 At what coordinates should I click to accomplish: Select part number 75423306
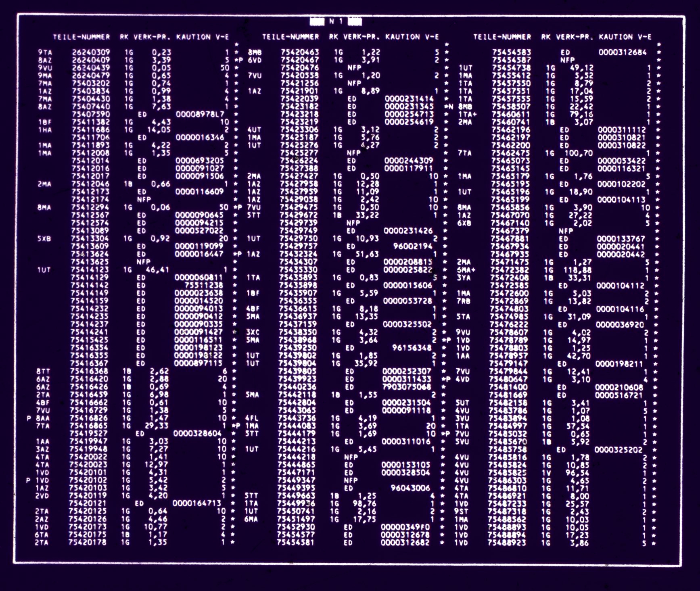pyautogui.click(x=299, y=130)
